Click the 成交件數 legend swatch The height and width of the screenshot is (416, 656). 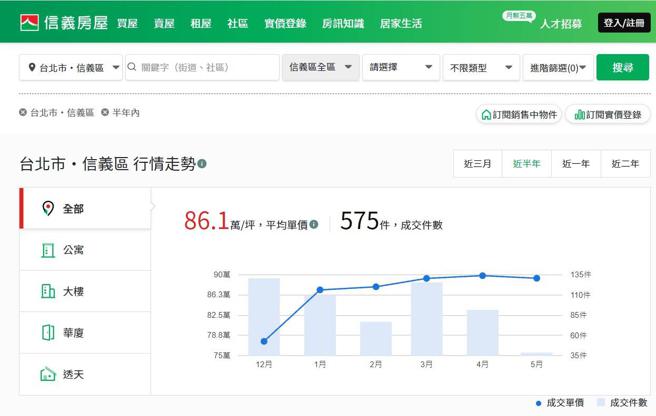click(601, 402)
